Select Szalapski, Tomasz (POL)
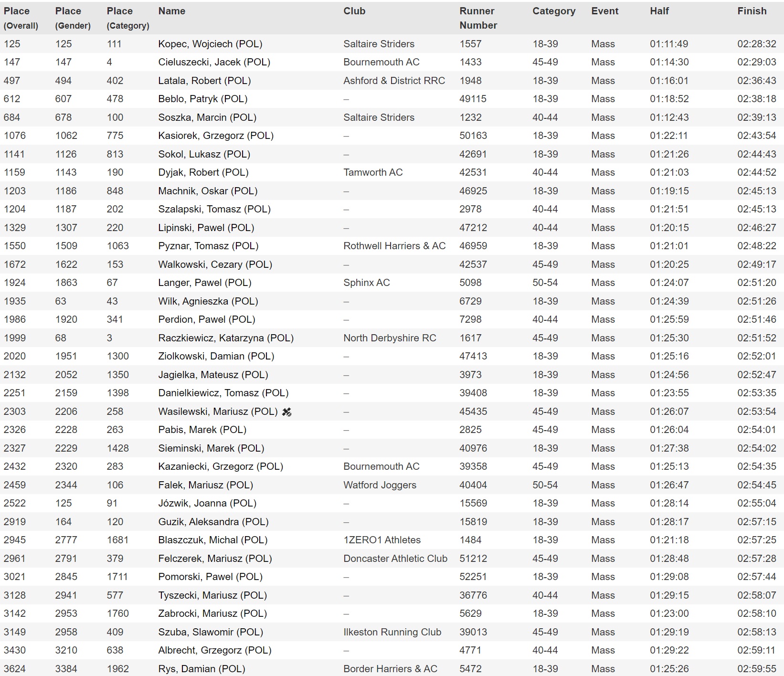 214,209
